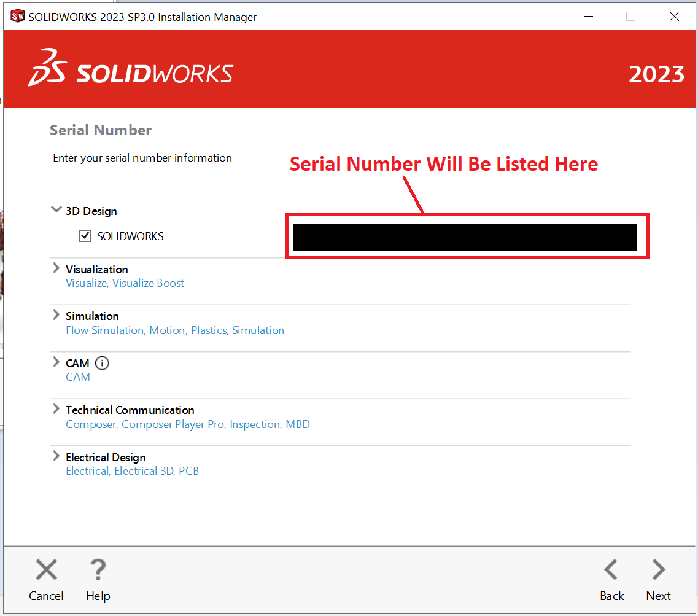Click the Visualize, Visualize Boost link
The height and width of the screenshot is (616, 698).
[x=125, y=283]
